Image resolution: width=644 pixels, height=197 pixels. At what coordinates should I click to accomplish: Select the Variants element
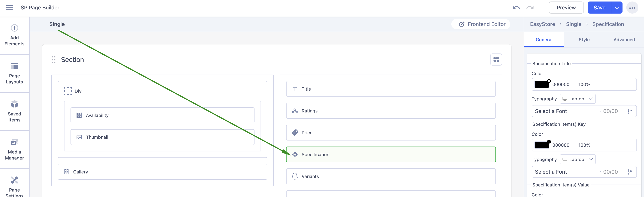point(390,176)
